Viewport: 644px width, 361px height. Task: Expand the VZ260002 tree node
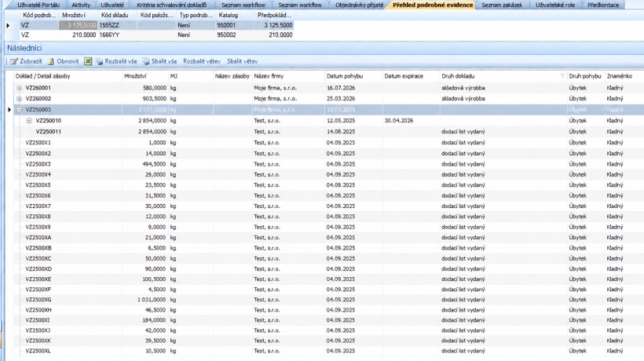tap(19, 98)
